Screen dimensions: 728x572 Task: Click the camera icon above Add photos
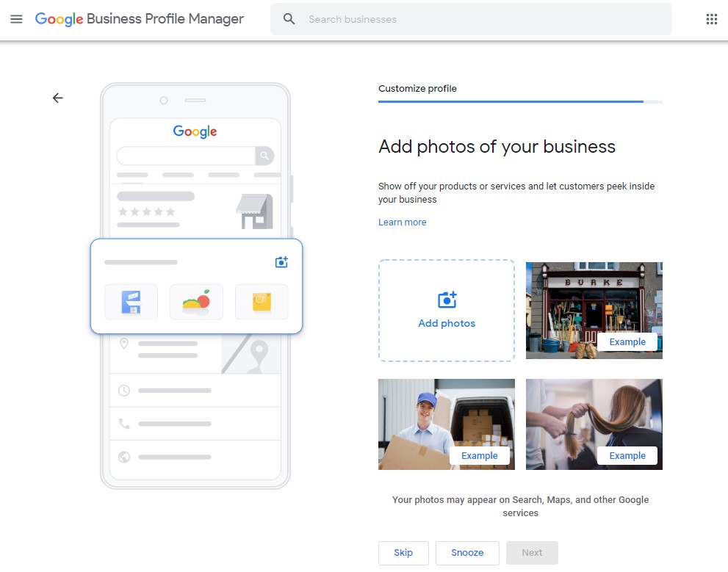pos(447,300)
